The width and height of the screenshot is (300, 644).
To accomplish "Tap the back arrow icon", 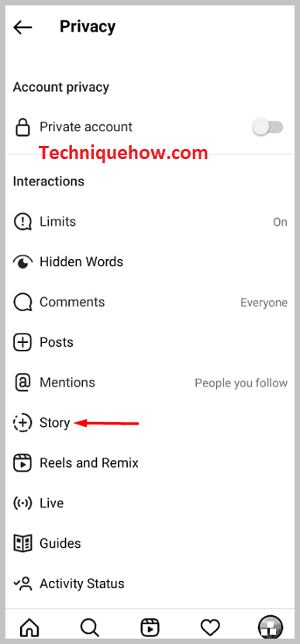I will 22,27.
